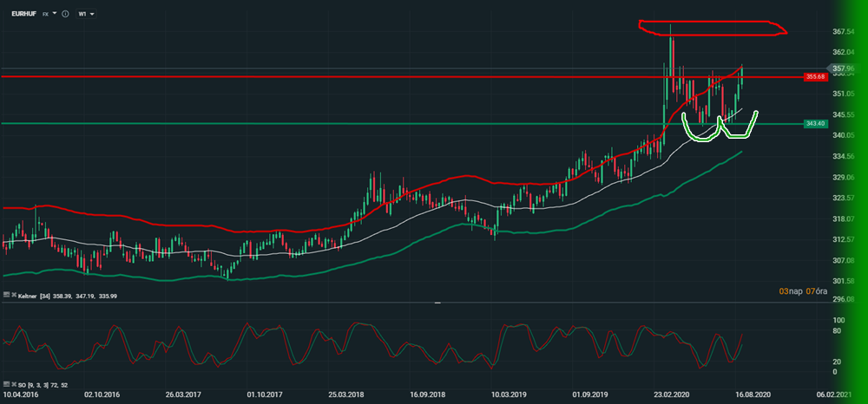Select the red horizontal resistance line
This screenshot has width=868, height=404.
coord(347,76)
